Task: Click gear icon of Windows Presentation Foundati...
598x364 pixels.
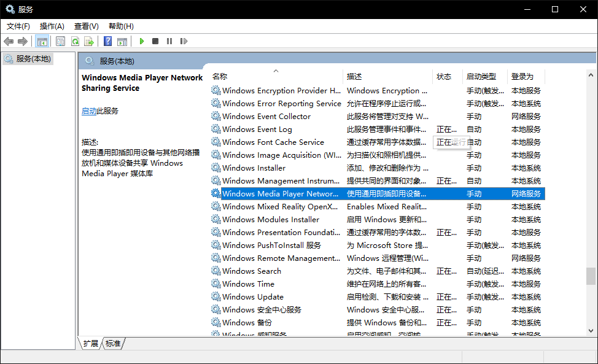Action: coord(216,232)
